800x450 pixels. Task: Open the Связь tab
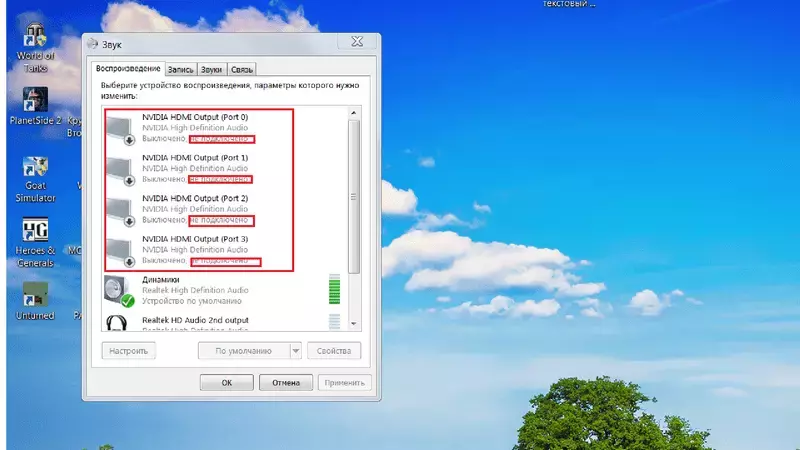tap(241, 69)
